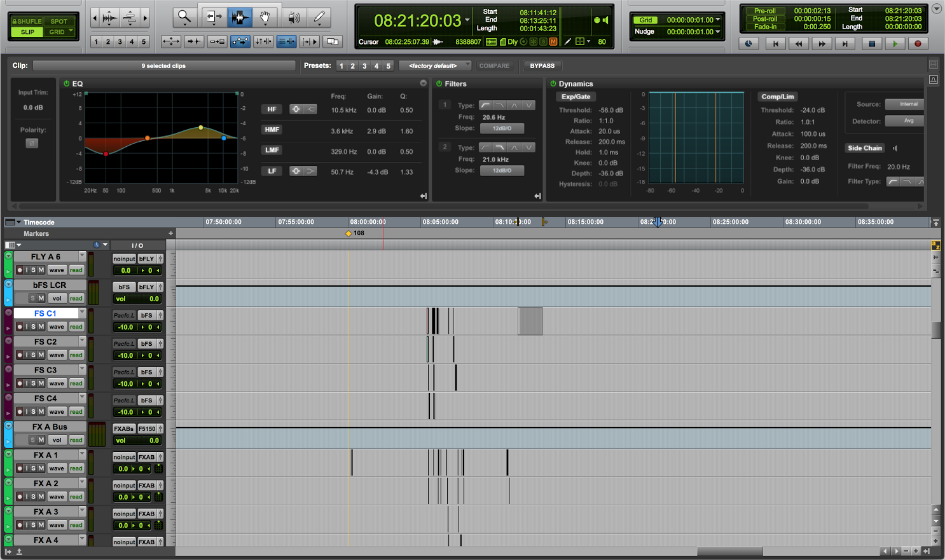Open main counter format dropdown

[x=467, y=20]
